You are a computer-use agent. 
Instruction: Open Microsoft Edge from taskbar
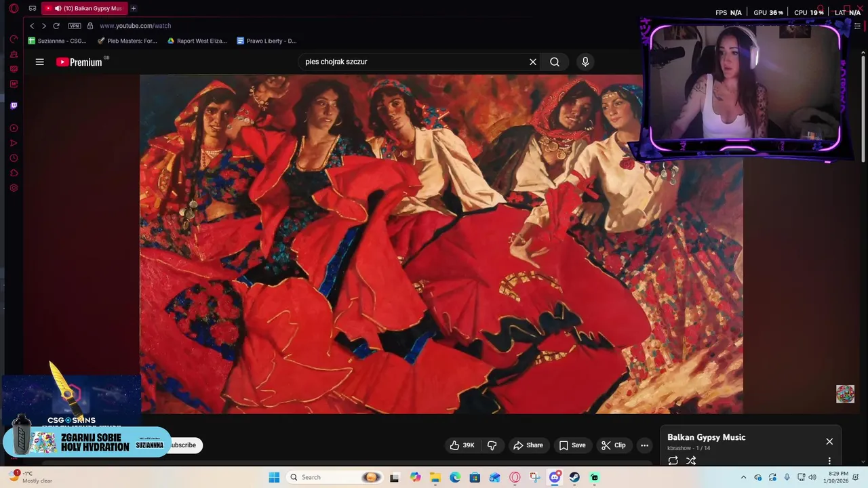click(455, 477)
